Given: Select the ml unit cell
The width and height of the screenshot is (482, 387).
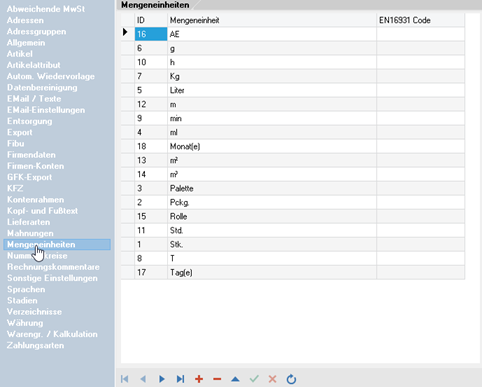Looking at the screenshot, I should point(272,132).
